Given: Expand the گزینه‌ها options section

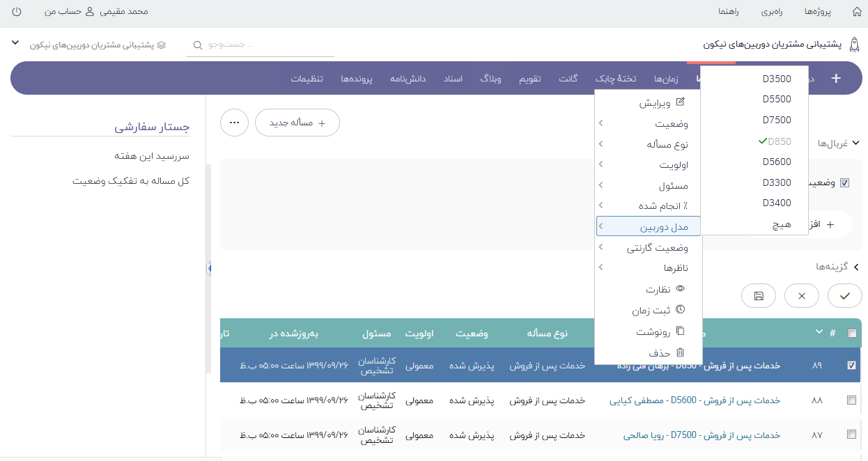Looking at the screenshot, I should pyautogui.click(x=838, y=267).
